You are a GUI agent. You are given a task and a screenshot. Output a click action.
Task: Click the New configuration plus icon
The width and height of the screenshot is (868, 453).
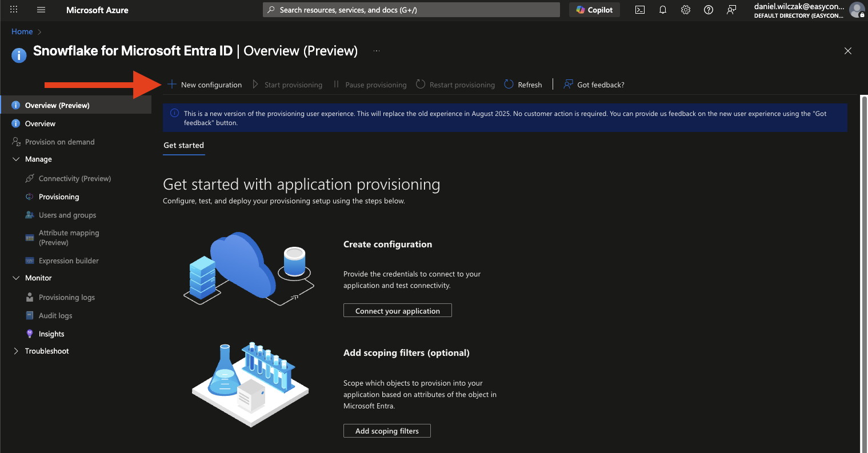pyautogui.click(x=171, y=85)
